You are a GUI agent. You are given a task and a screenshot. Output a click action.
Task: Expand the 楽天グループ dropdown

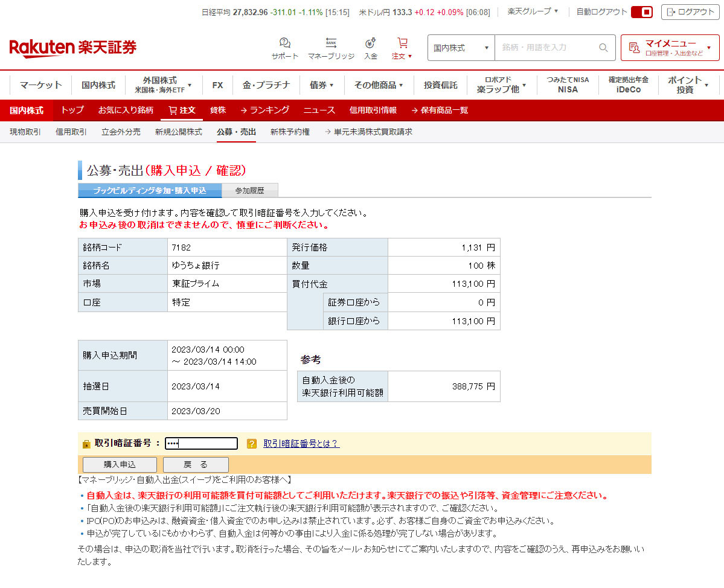[x=533, y=11]
